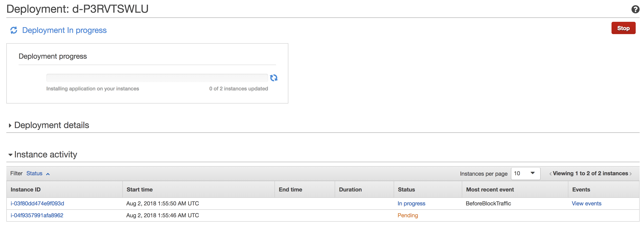Viewport: 644px width, 226px height.
Task: Go to next instances page arrow
Action: [631, 174]
